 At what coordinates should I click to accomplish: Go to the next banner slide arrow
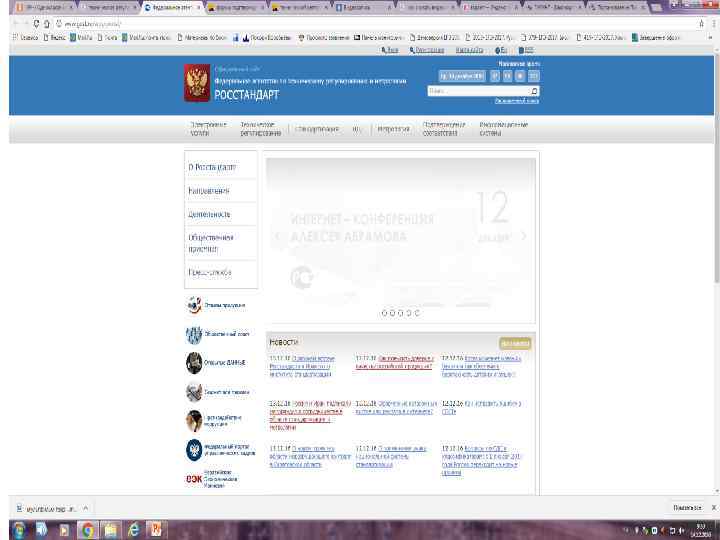click(x=524, y=236)
